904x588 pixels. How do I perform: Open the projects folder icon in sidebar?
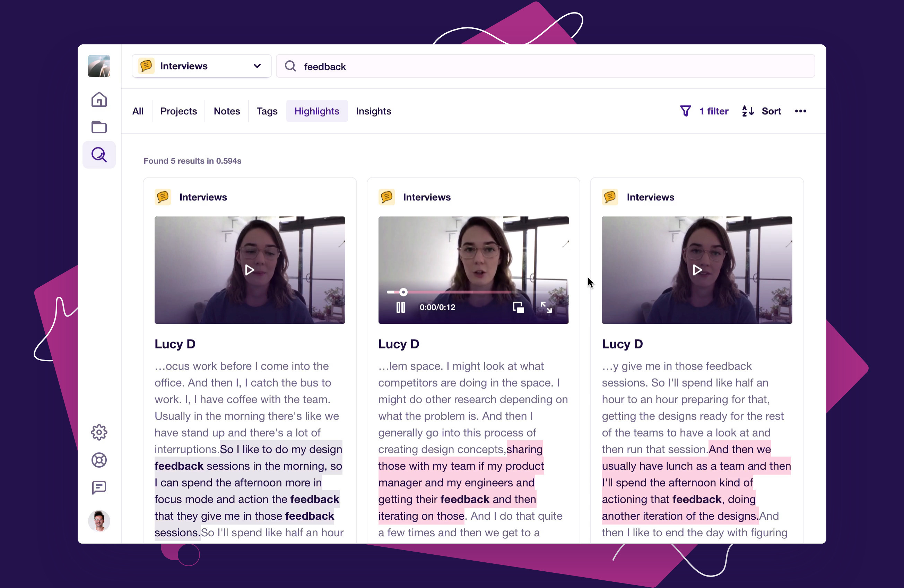pos(99,127)
